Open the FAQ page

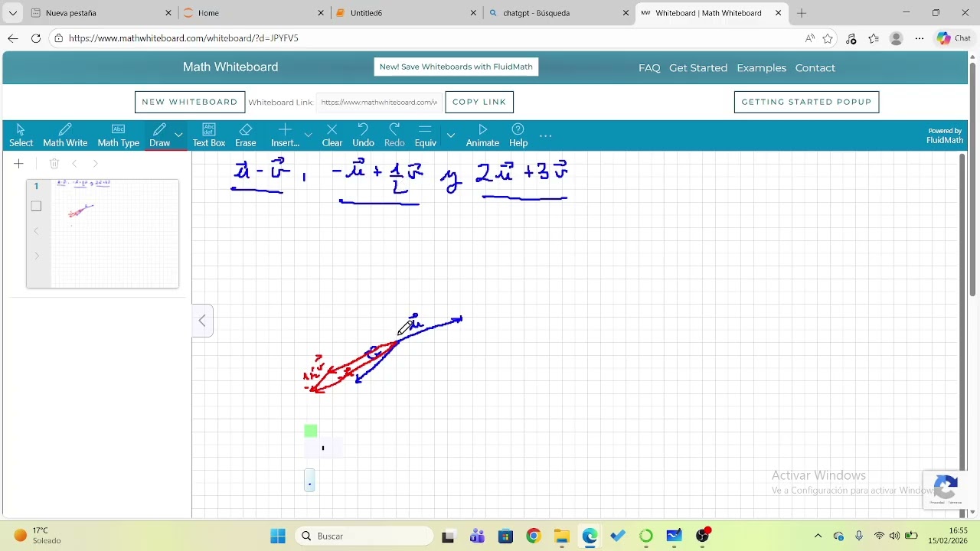(649, 68)
